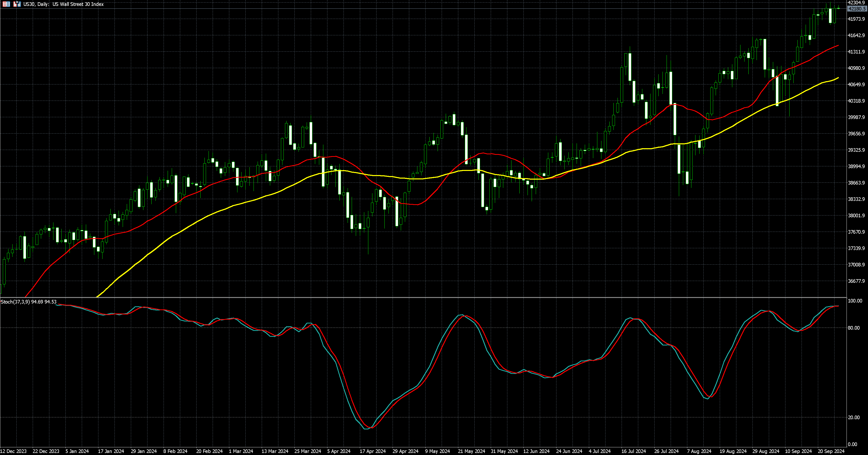Click the 36677.9 price scale label
Screen dimensions: 868x455
point(856,281)
